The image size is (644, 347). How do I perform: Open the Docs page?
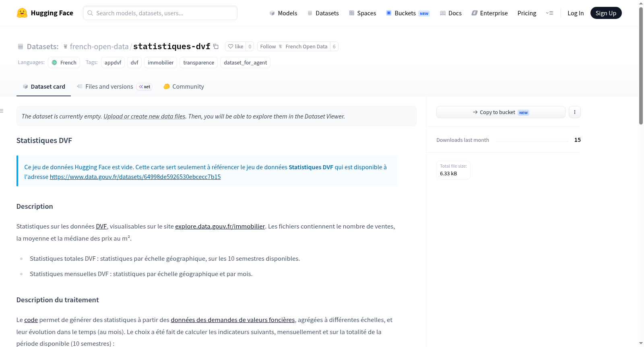pos(450,13)
